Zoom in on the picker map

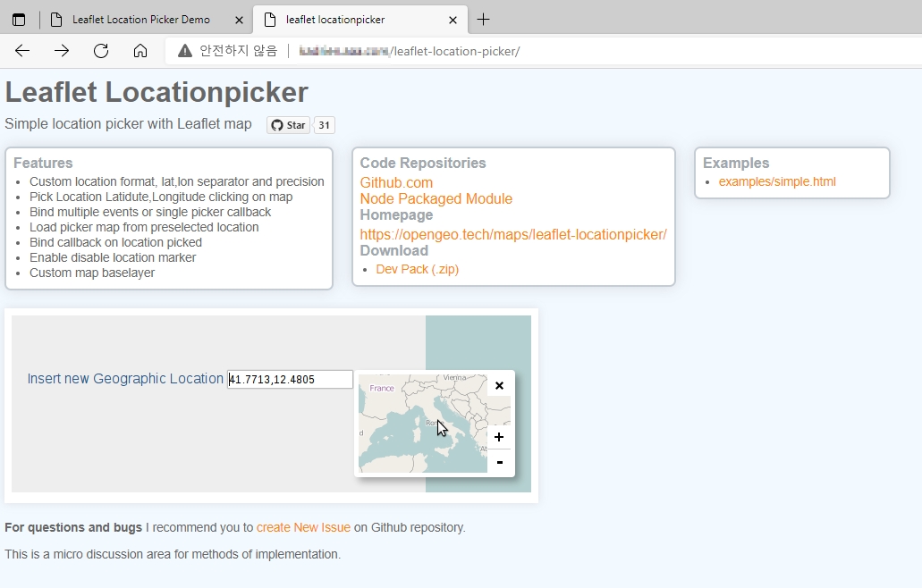(x=499, y=437)
